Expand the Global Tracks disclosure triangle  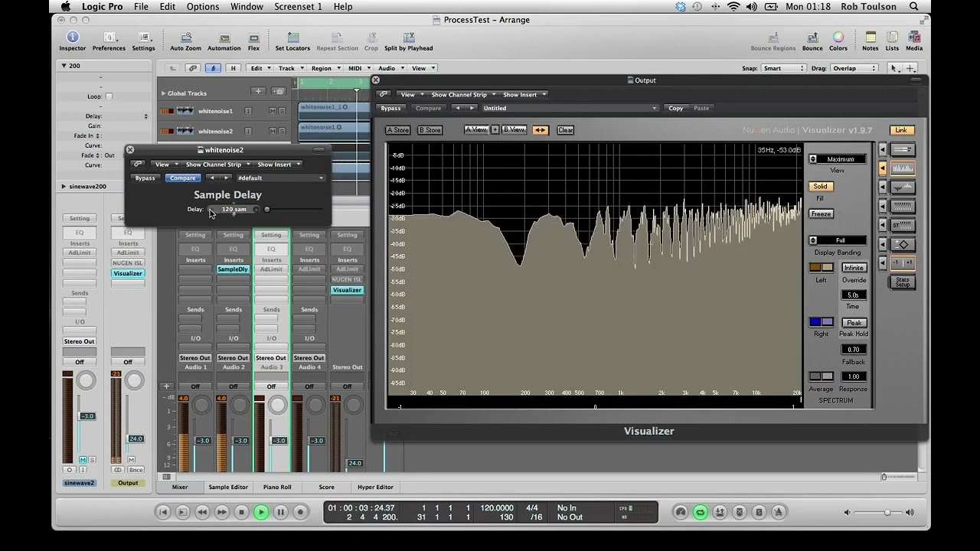click(163, 93)
